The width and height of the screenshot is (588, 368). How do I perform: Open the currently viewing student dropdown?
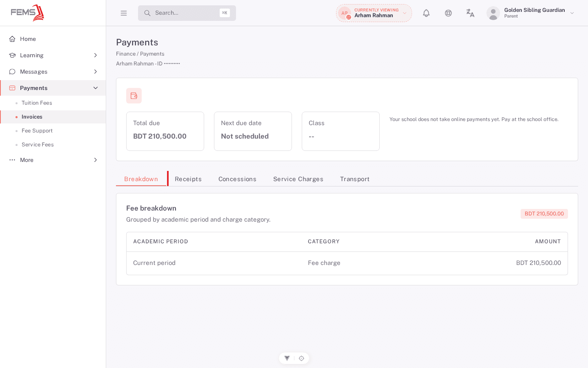pyautogui.click(x=374, y=13)
